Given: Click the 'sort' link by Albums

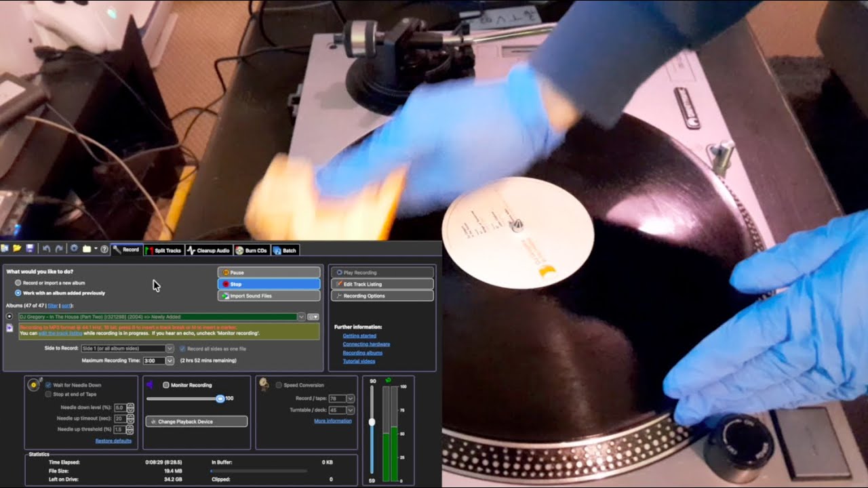Looking at the screenshot, I should pos(66,306).
